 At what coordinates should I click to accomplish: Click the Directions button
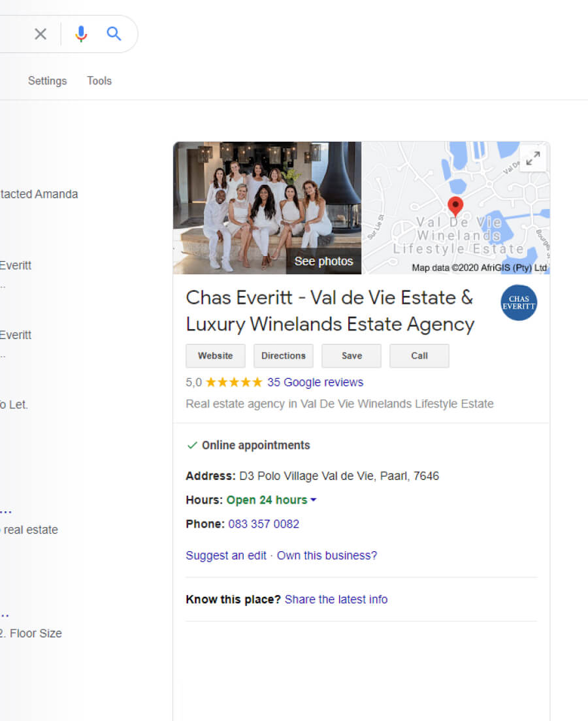284,356
